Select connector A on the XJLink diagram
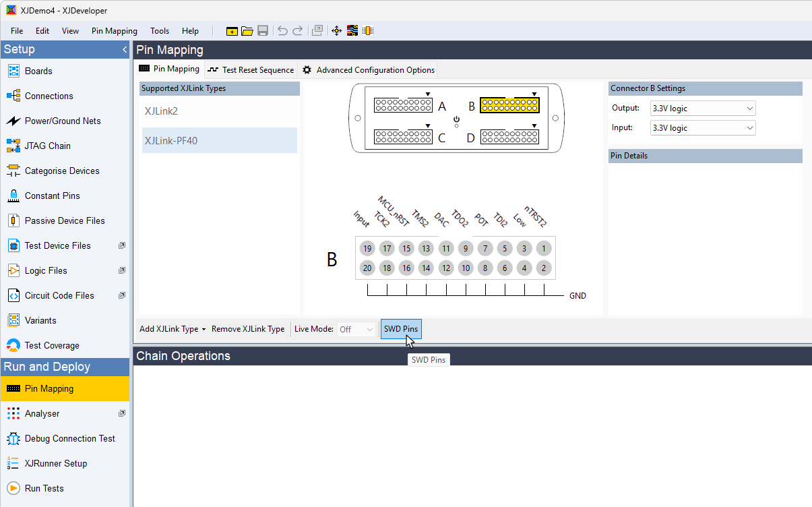The height and width of the screenshot is (507, 812). point(403,105)
